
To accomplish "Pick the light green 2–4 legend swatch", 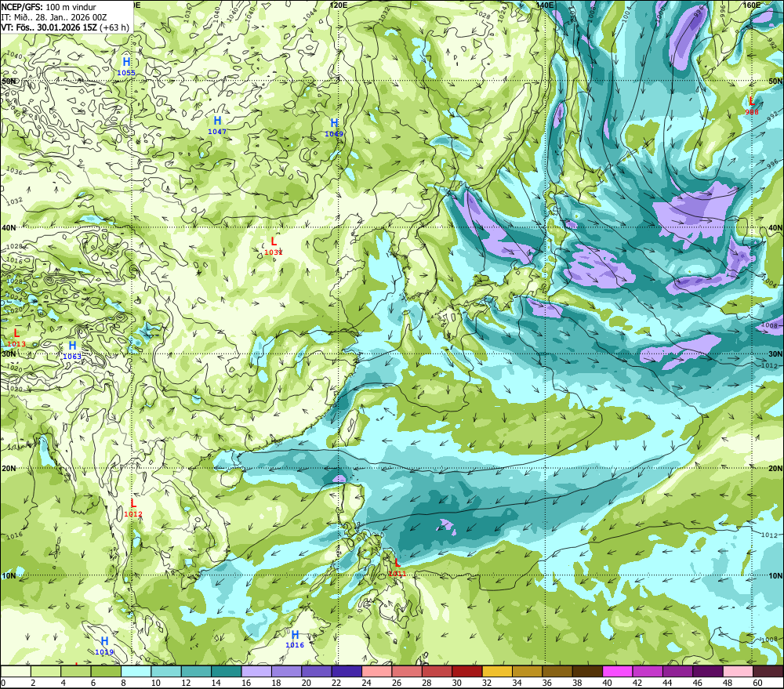I will tap(46, 671).
